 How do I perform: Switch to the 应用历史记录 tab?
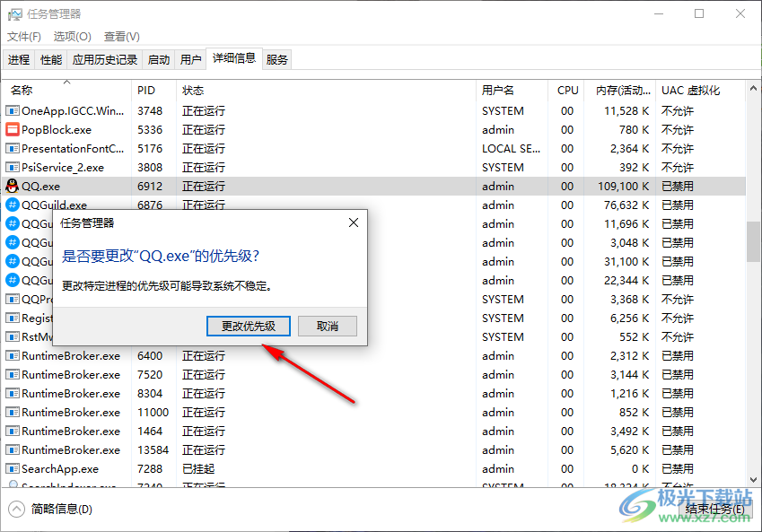point(105,59)
